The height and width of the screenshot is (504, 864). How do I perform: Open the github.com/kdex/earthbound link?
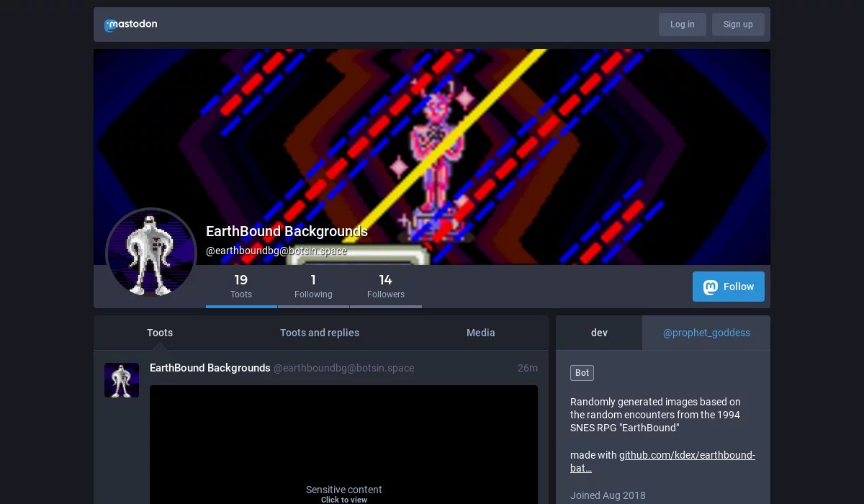point(662,462)
